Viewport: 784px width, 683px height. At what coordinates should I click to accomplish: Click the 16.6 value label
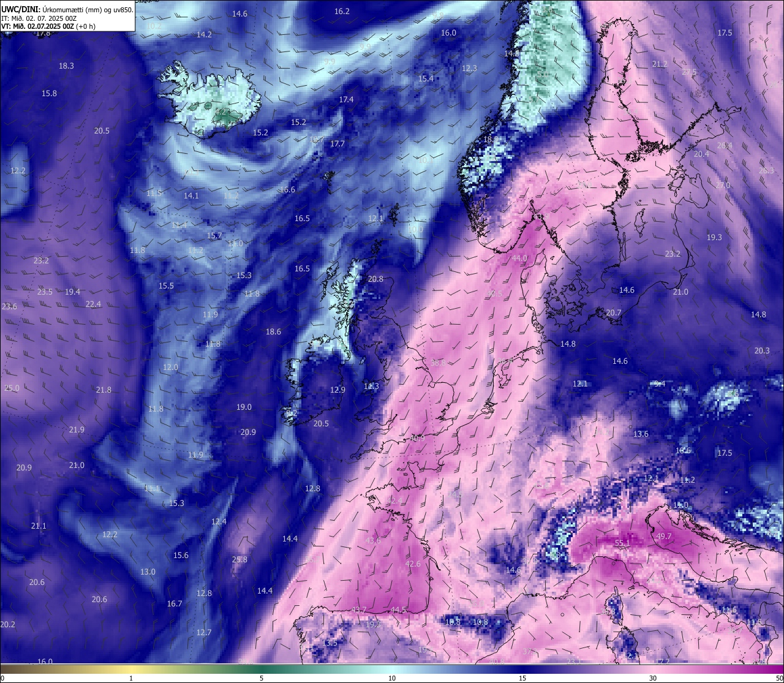[288, 190]
